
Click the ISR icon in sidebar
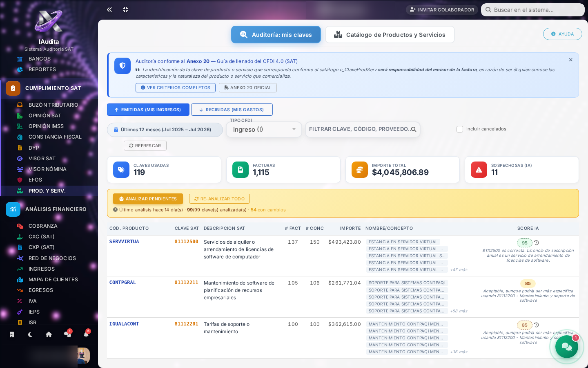tap(20, 322)
